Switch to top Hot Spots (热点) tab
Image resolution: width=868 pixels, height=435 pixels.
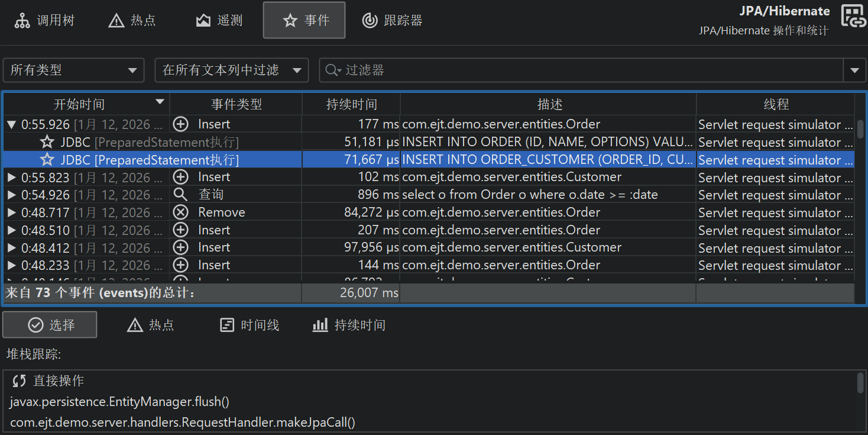click(132, 21)
